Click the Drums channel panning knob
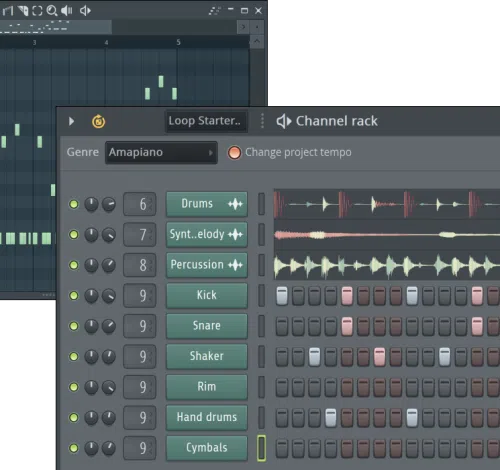 click(x=91, y=204)
